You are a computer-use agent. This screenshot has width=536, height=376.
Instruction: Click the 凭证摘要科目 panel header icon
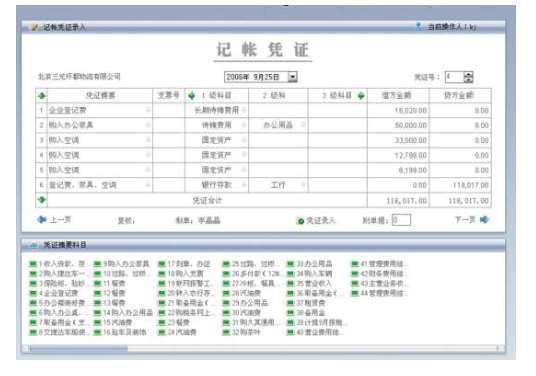click(x=35, y=245)
